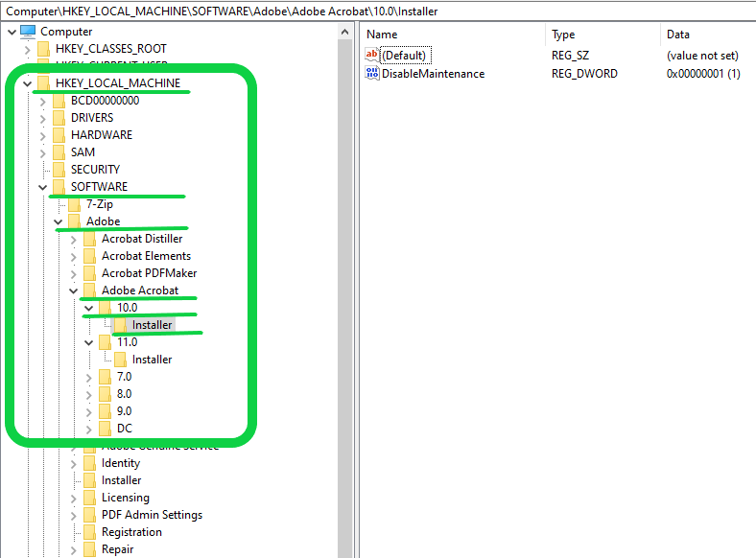Expand the 8.0 version key

tap(89, 395)
